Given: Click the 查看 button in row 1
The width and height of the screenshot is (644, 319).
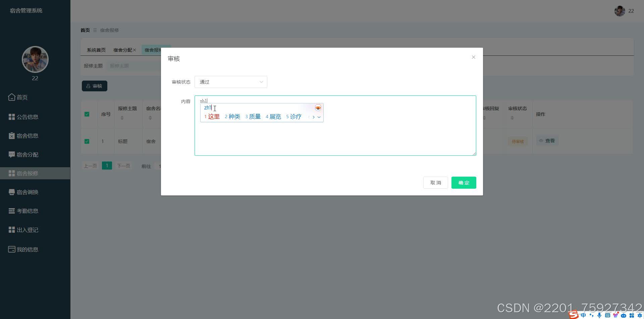Looking at the screenshot, I should [547, 141].
